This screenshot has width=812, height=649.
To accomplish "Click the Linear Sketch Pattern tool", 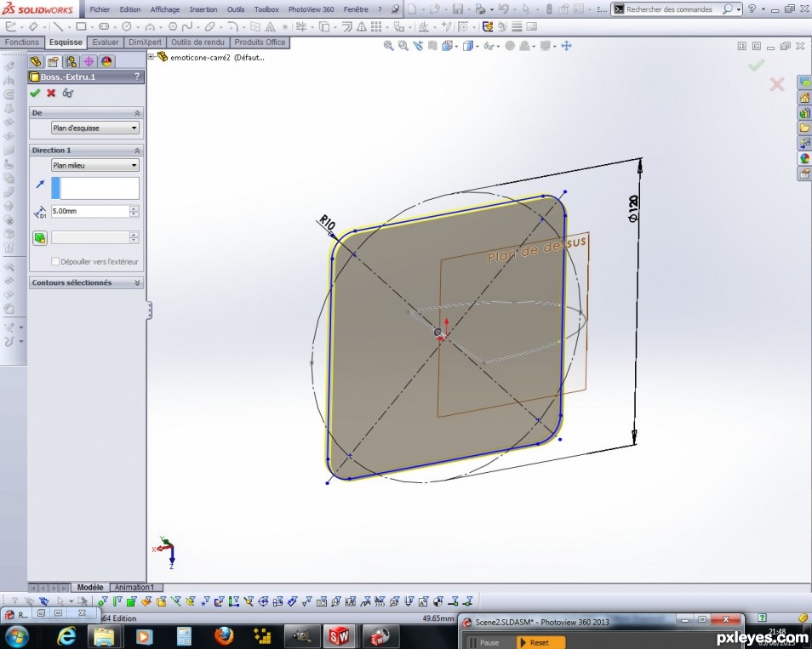I will pyautogui.click(x=375, y=26).
